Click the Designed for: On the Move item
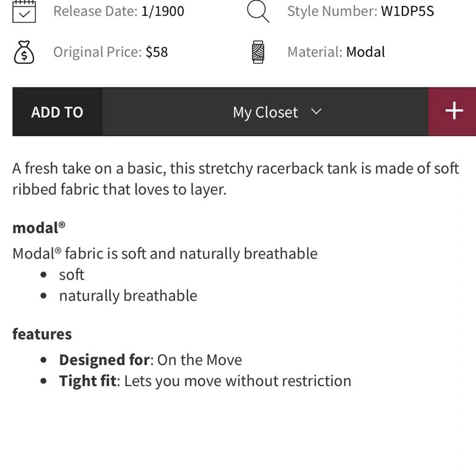Image resolution: width=476 pixels, height=476 pixels. tap(150, 360)
